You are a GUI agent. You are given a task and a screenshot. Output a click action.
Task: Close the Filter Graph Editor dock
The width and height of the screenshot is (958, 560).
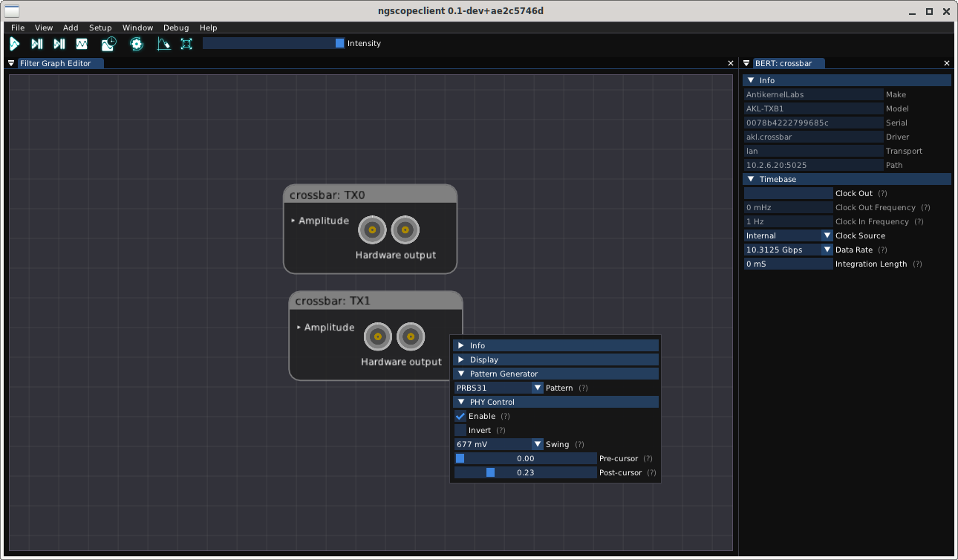click(x=731, y=63)
